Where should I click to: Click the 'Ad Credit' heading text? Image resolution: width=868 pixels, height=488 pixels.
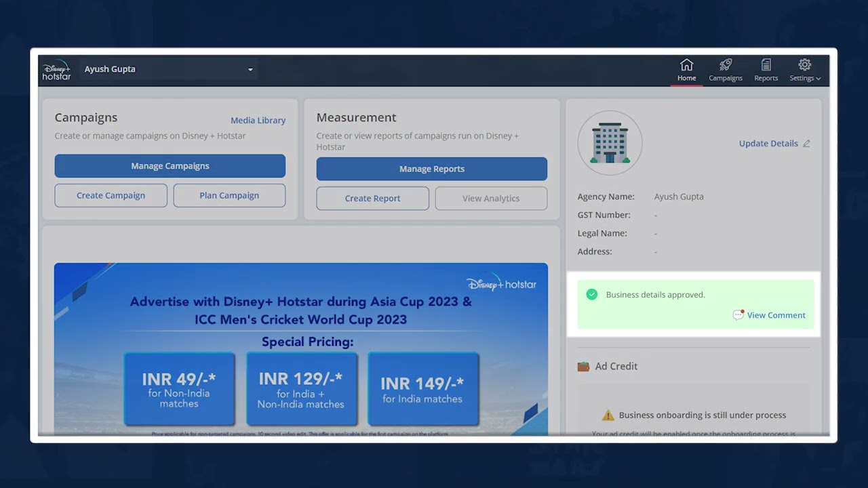point(616,366)
